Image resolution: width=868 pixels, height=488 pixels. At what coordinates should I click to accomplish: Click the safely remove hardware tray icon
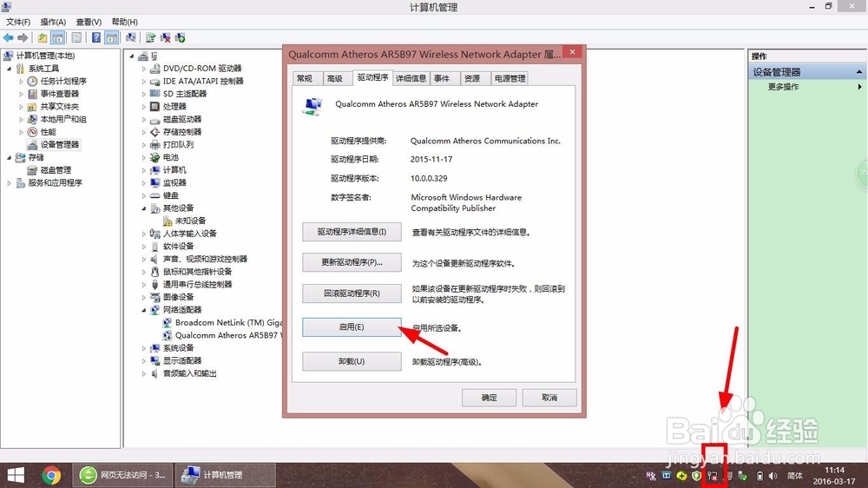point(743,476)
